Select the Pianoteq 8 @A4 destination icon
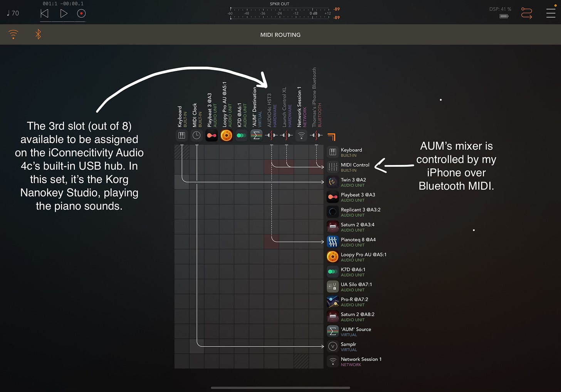Image resolution: width=561 pixels, height=392 pixels. (333, 242)
